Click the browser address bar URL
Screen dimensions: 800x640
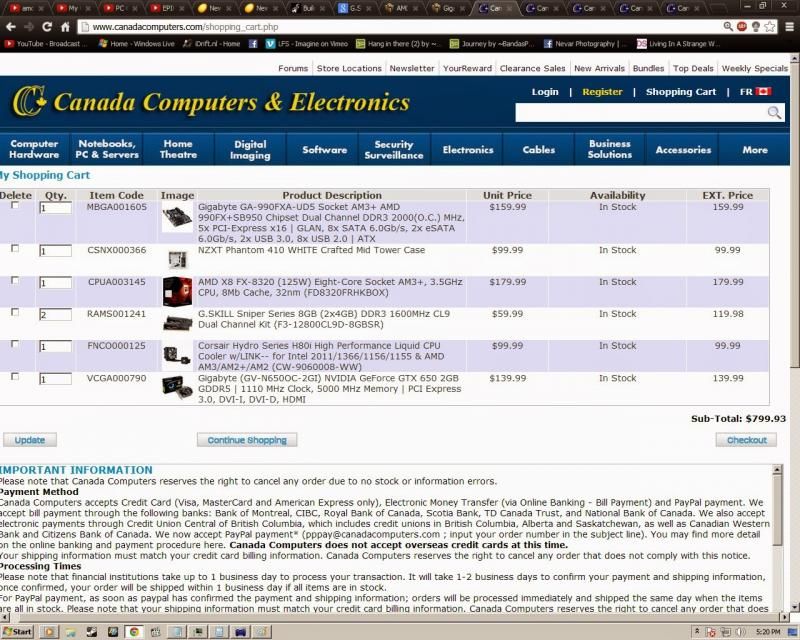coord(185,27)
